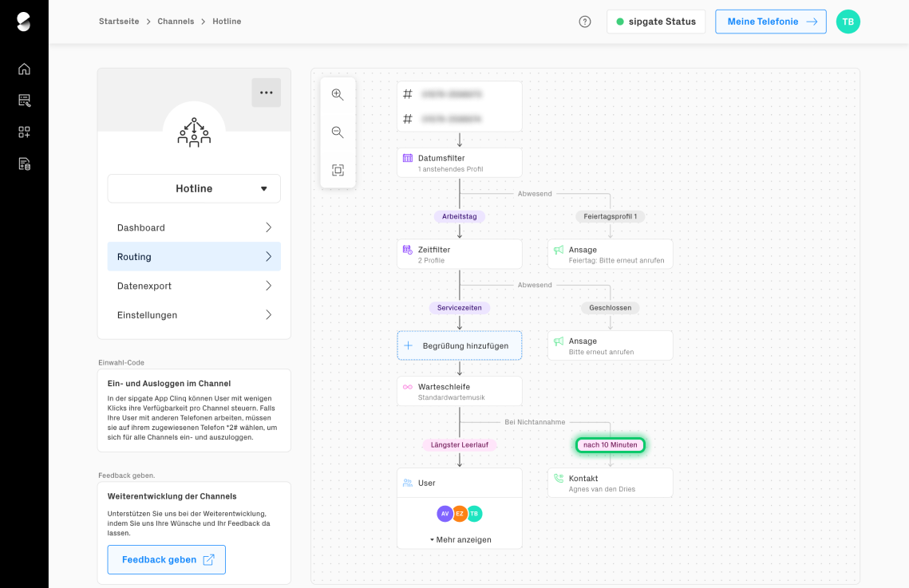
Task: Select the nach 10 Minuten label
Action: coord(611,445)
